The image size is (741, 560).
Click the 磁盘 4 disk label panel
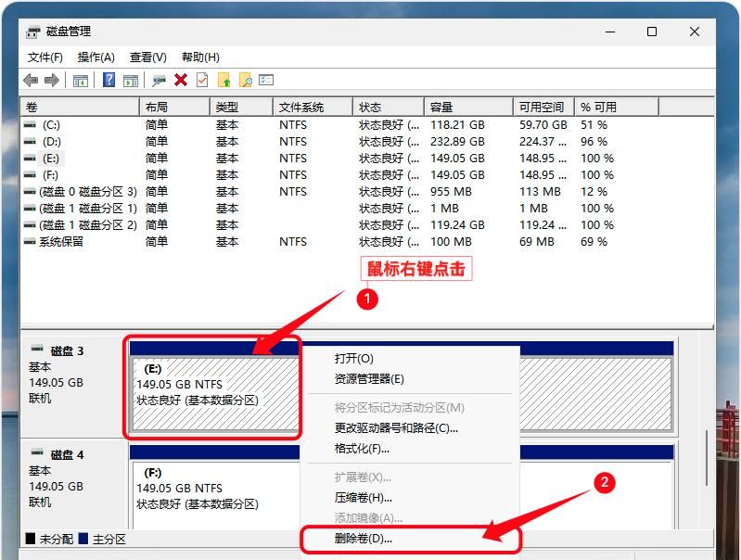tap(73, 484)
